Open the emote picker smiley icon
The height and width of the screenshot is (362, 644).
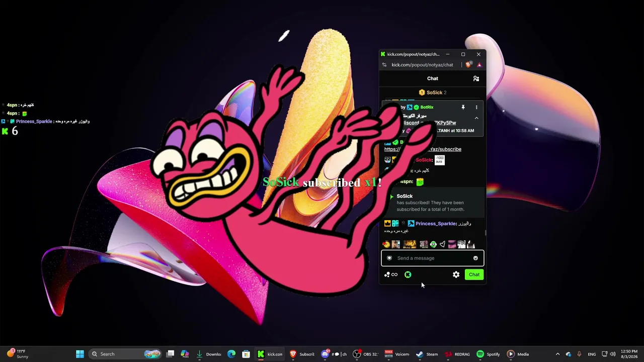475,258
